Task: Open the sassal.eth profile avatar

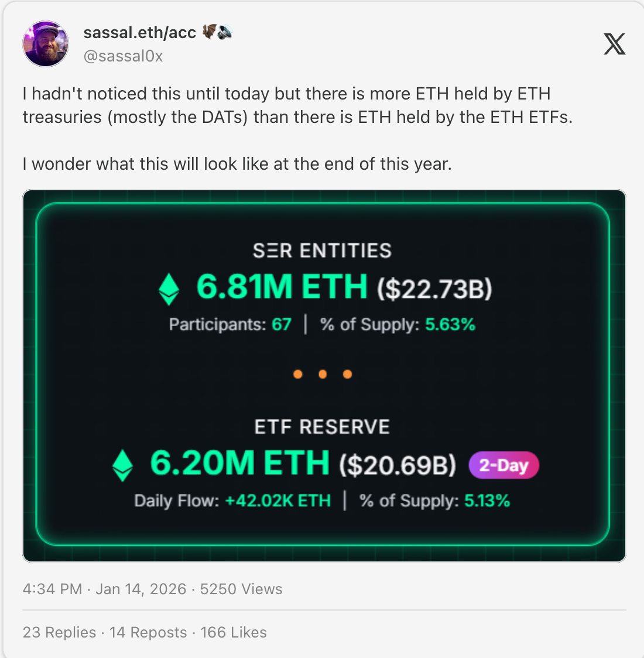Action: click(x=46, y=44)
